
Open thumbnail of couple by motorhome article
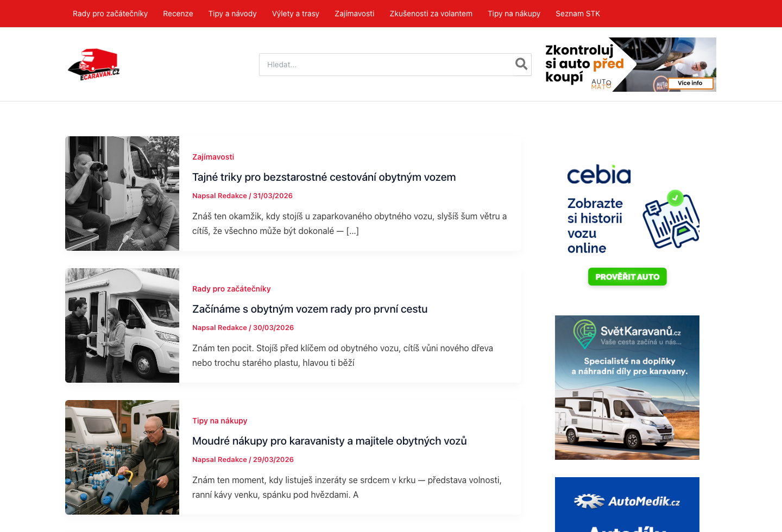click(122, 325)
